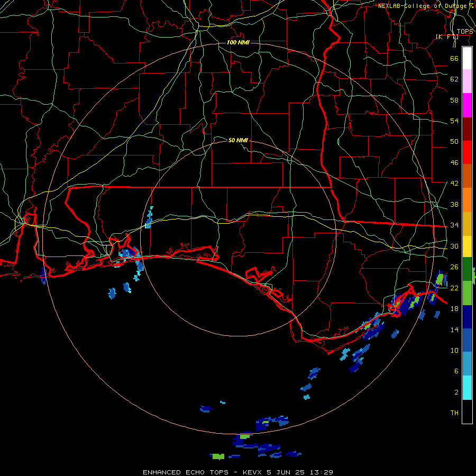Image resolution: width=476 pixels, height=476 pixels.
Task: Click the bright yellow legend band
Action: click(x=467, y=246)
